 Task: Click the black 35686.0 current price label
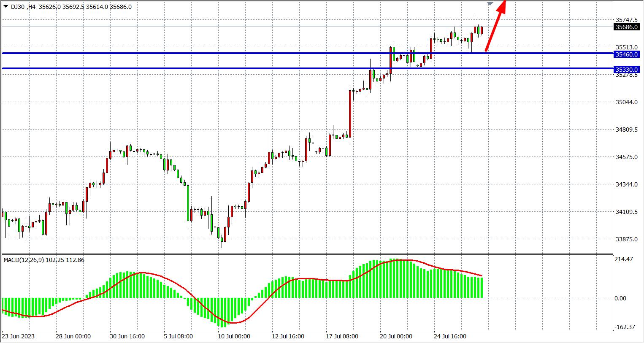click(626, 27)
